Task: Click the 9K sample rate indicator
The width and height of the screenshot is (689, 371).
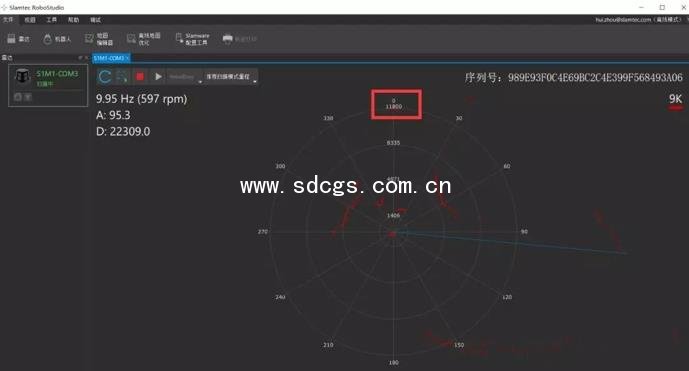Action: coord(675,99)
